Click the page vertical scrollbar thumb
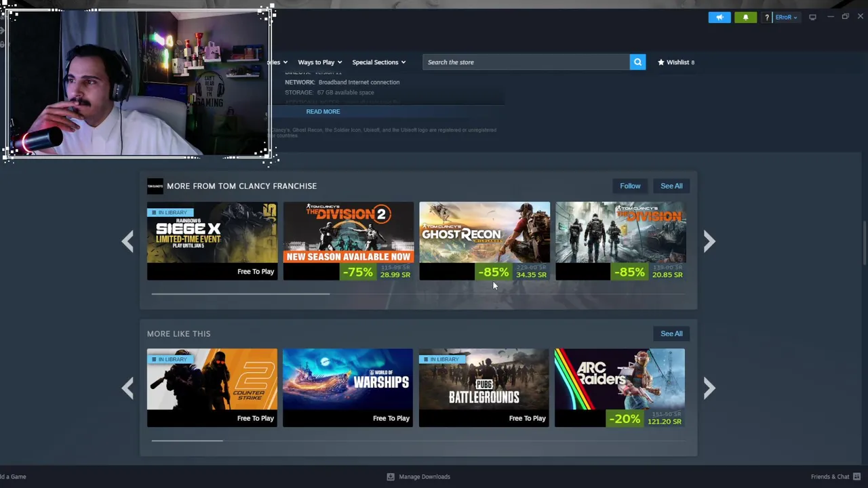The image size is (868, 488). pyautogui.click(x=864, y=244)
